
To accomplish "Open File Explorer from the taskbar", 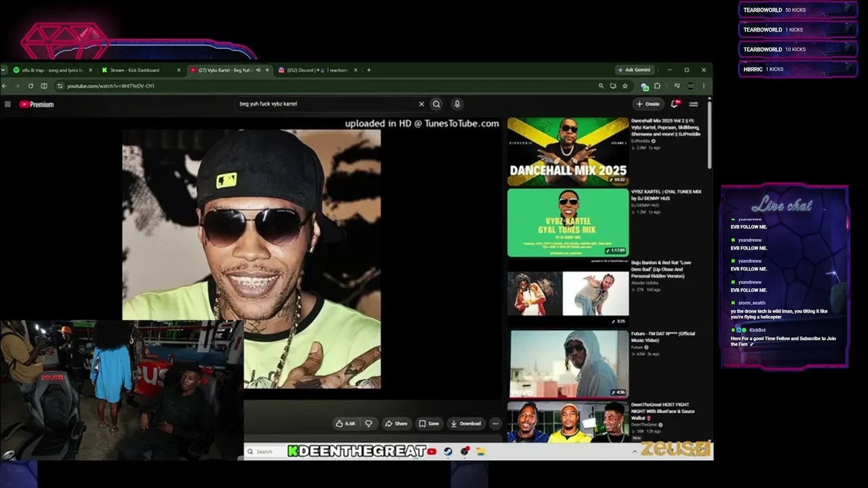I will pyautogui.click(x=481, y=451).
